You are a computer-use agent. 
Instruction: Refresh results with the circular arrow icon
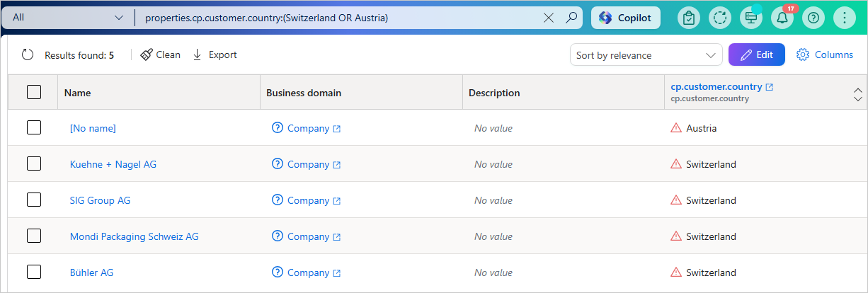(x=28, y=55)
